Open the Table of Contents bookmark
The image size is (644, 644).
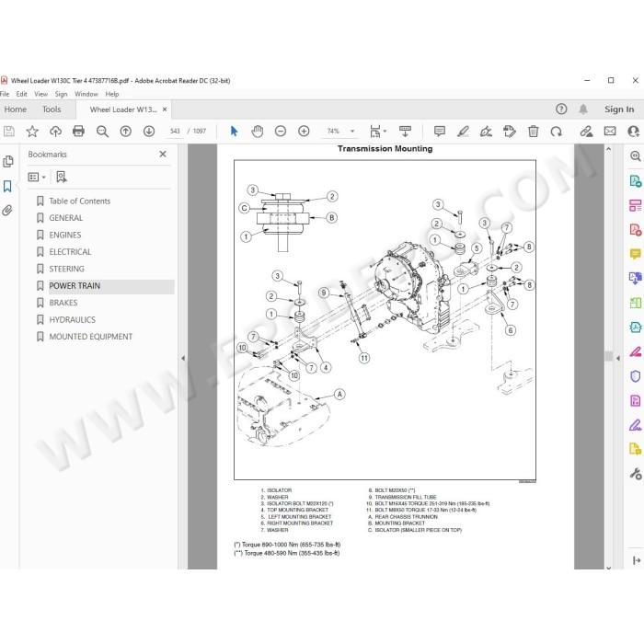point(80,201)
